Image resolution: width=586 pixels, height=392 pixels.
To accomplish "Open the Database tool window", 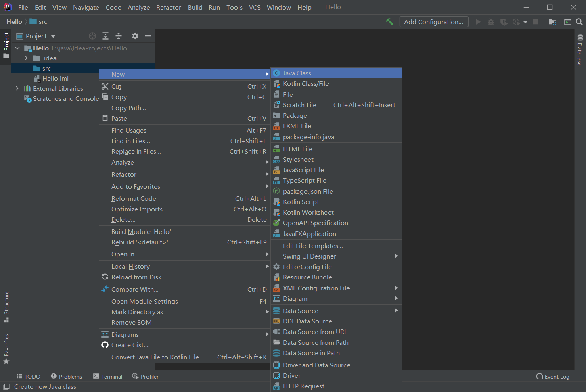I will tap(580, 50).
